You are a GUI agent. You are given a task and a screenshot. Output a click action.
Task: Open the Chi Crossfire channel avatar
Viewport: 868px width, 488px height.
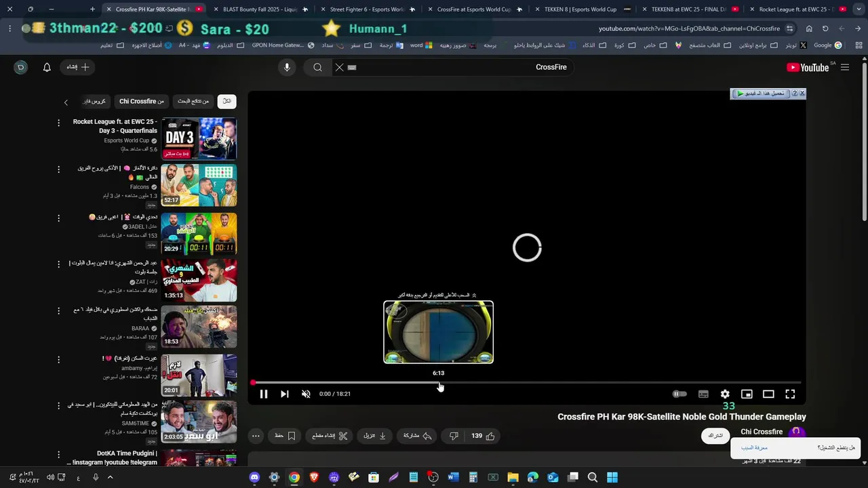tap(797, 432)
